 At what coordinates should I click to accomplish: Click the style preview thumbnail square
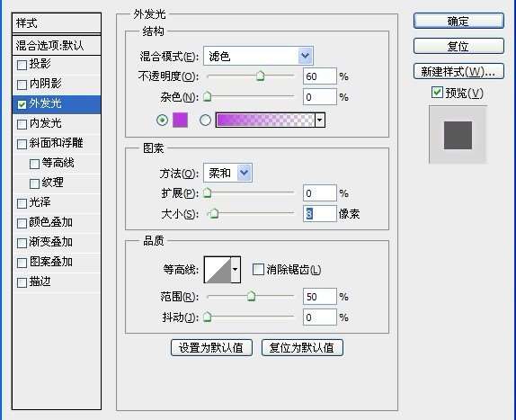(x=458, y=135)
